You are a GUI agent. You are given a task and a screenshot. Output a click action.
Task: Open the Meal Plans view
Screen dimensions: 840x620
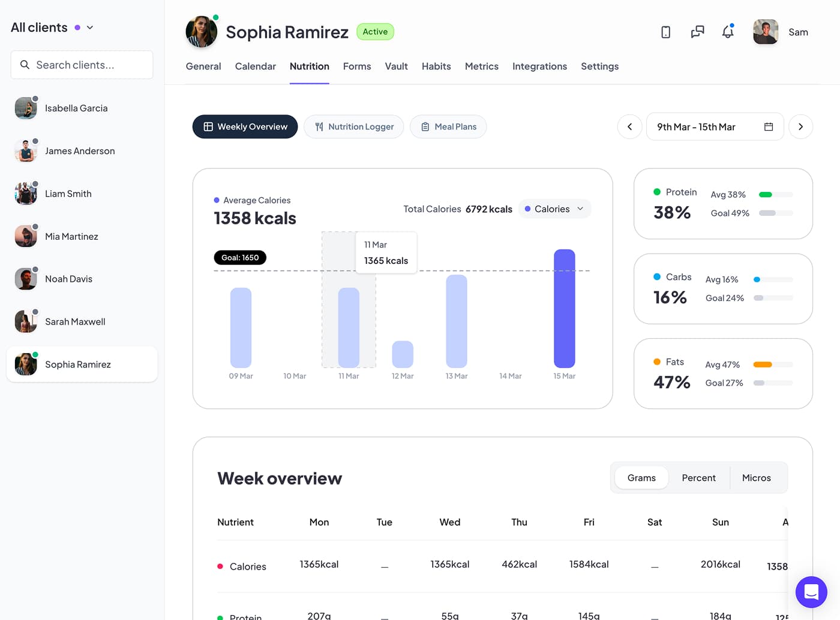tap(448, 127)
